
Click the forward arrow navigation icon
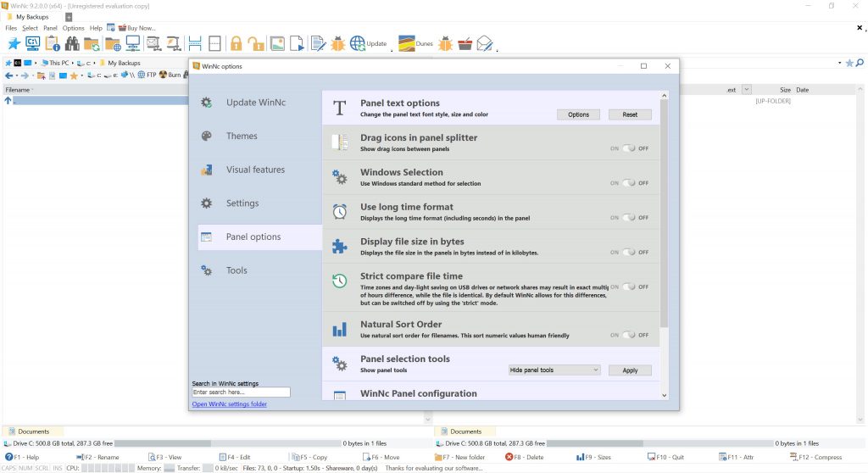(x=25, y=75)
